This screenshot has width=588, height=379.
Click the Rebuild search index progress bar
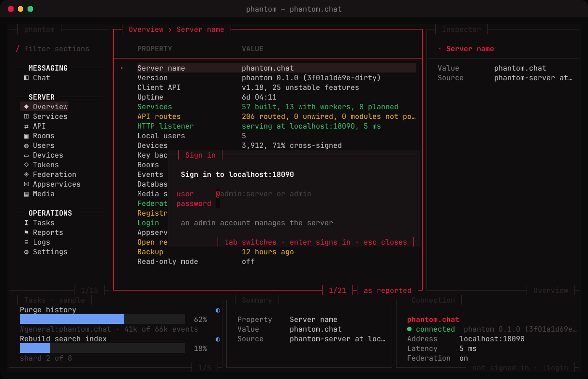(103, 349)
